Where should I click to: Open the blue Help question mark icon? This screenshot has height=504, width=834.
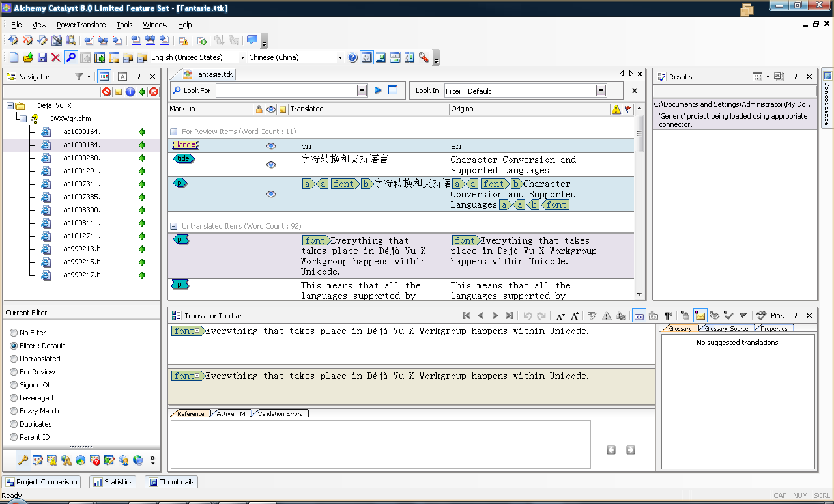tap(352, 57)
